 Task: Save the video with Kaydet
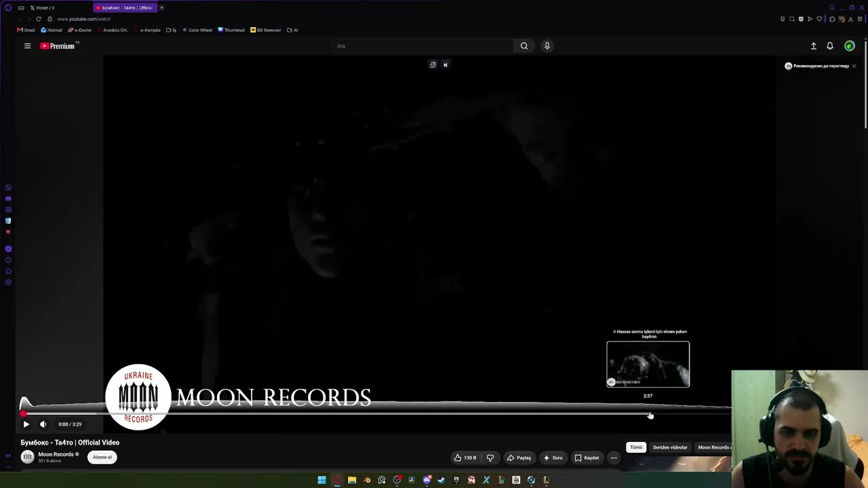[x=587, y=457]
